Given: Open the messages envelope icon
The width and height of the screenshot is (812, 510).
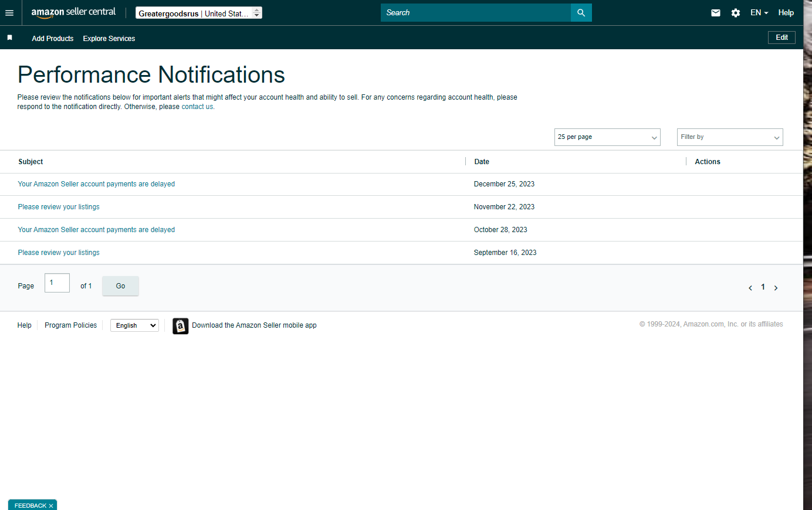Looking at the screenshot, I should point(716,12).
